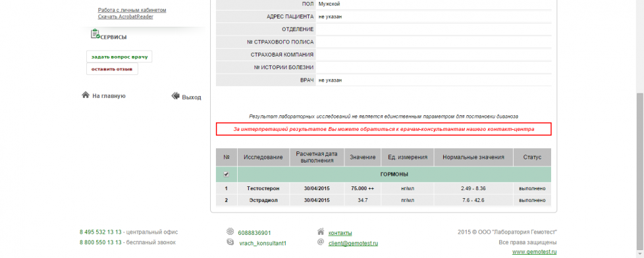
Task: Click the @ email icon in footer
Action: coord(321,242)
